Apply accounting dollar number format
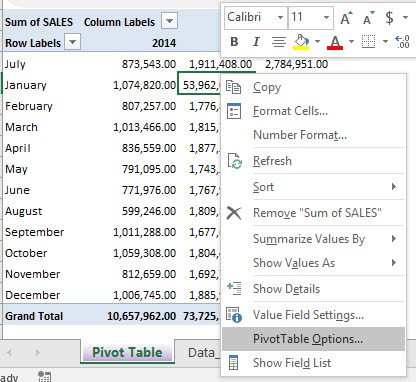 (x=389, y=17)
